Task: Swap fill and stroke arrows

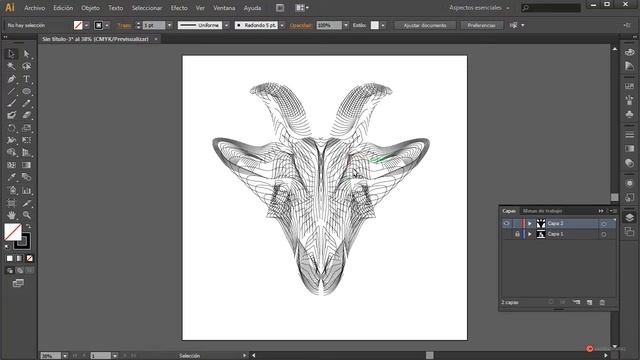Action: click(x=28, y=226)
